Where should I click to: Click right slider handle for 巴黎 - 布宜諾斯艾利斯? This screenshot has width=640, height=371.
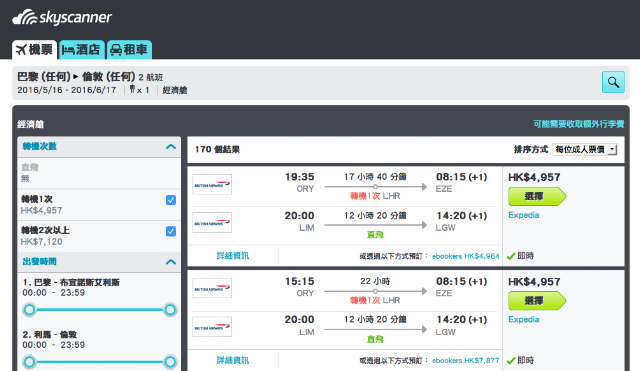click(x=170, y=310)
